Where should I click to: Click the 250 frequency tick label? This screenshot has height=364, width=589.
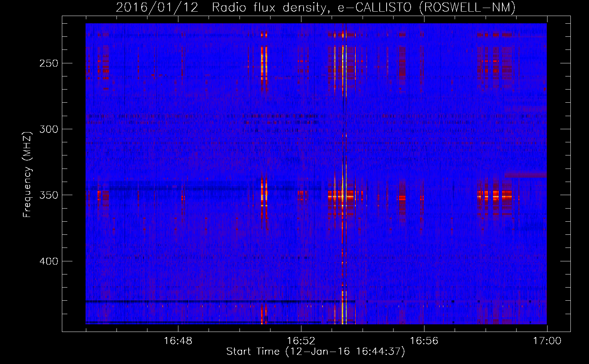click(49, 63)
